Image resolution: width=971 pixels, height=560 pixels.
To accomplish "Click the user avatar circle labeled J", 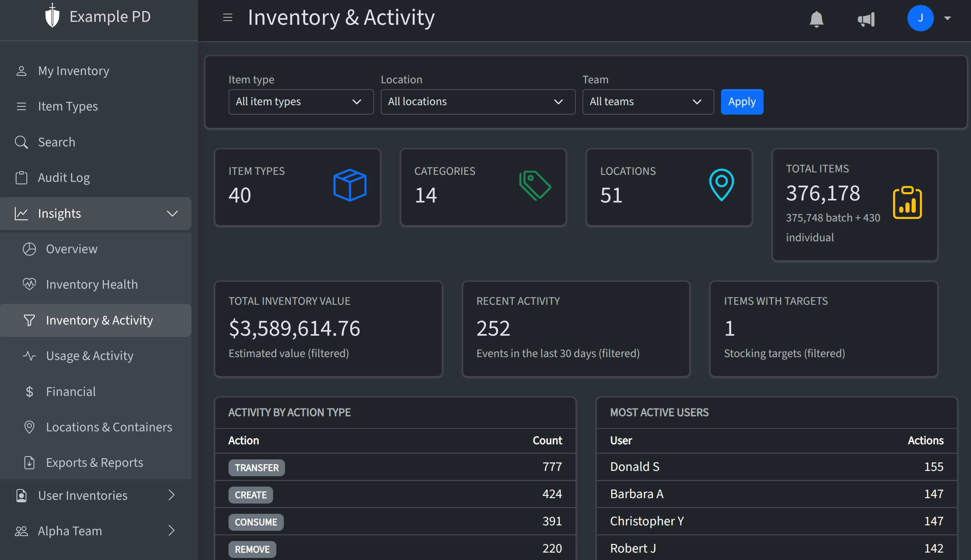I will click(921, 18).
